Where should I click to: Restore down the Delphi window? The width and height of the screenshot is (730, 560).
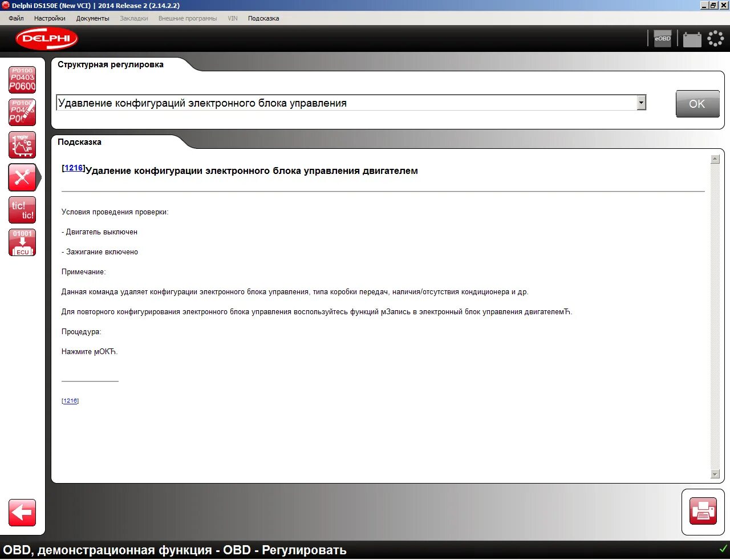(x=714, y=5)
